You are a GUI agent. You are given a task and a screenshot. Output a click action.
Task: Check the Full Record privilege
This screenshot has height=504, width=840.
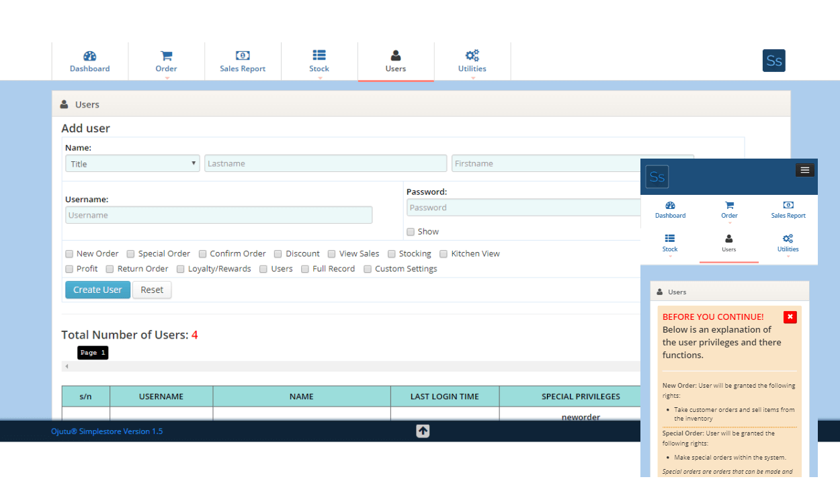pos(305,269)
